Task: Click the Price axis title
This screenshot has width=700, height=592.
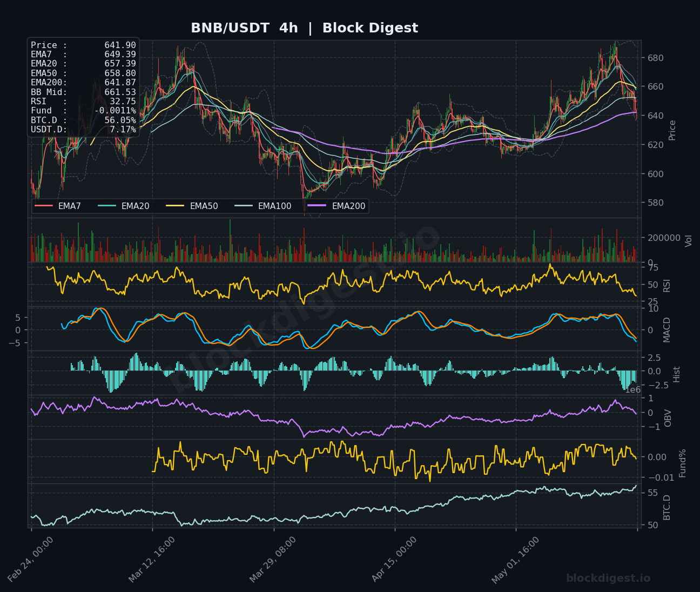Action: pos(672,130)
